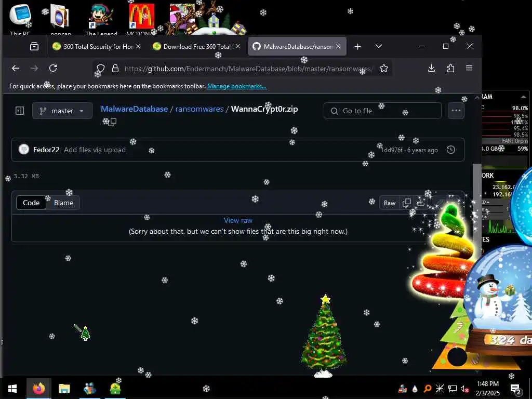Click the muted volume tray icon
This screenshot has height=399, width=532.
coord(464,389)
